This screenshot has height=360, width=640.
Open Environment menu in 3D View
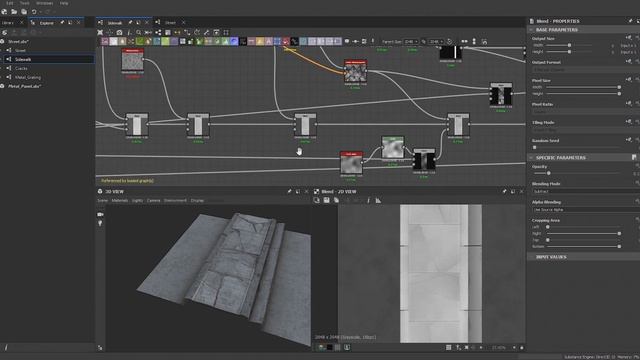[x=175, y=200]
